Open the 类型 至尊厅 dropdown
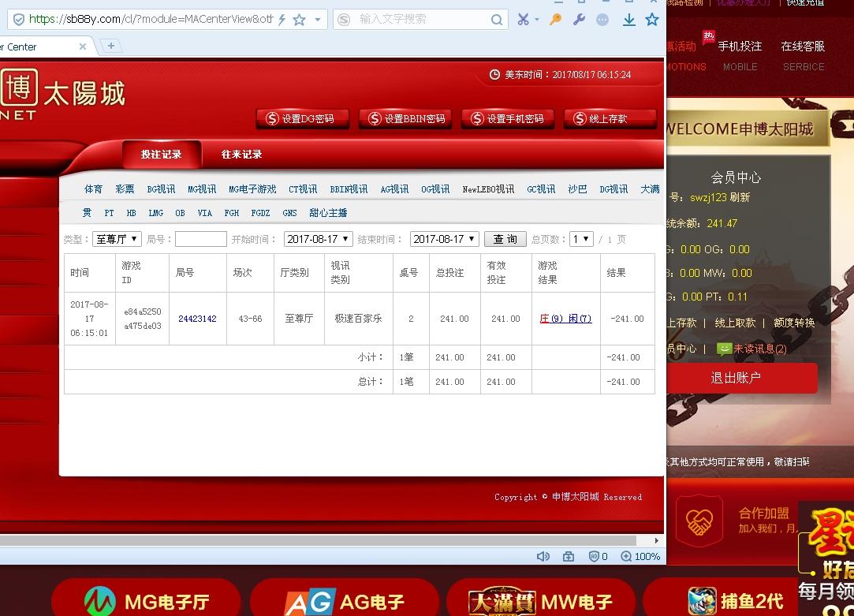The height and width of the screenshot is (616, 854). pyautogui.click(x=117, y=238)
